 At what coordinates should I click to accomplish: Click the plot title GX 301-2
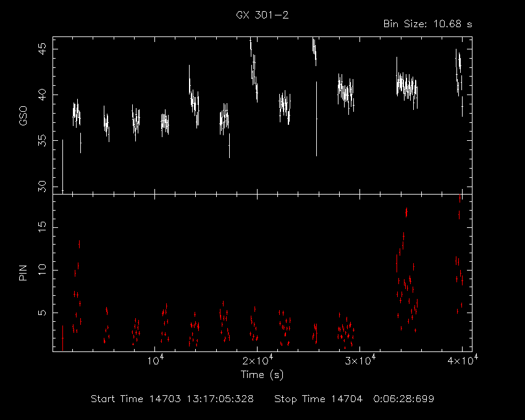[x=262, y=15]
